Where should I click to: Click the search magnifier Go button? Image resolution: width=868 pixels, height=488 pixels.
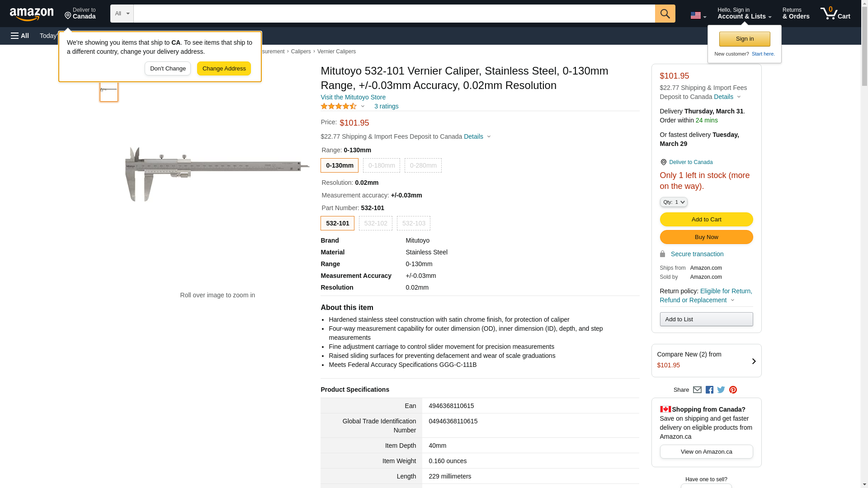pos(665,14)
